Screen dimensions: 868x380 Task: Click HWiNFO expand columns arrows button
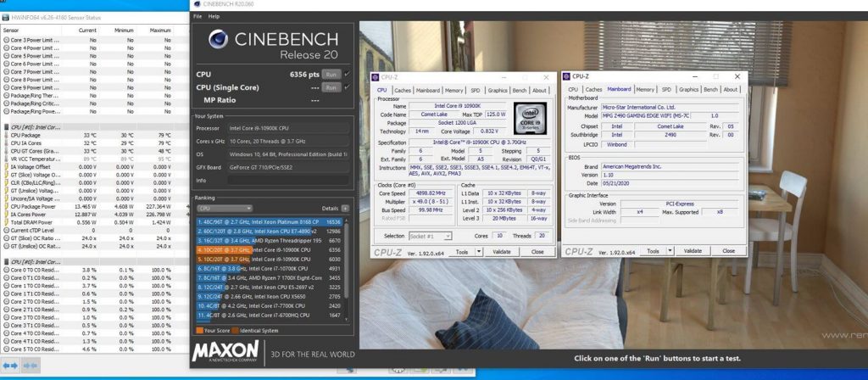10,366
